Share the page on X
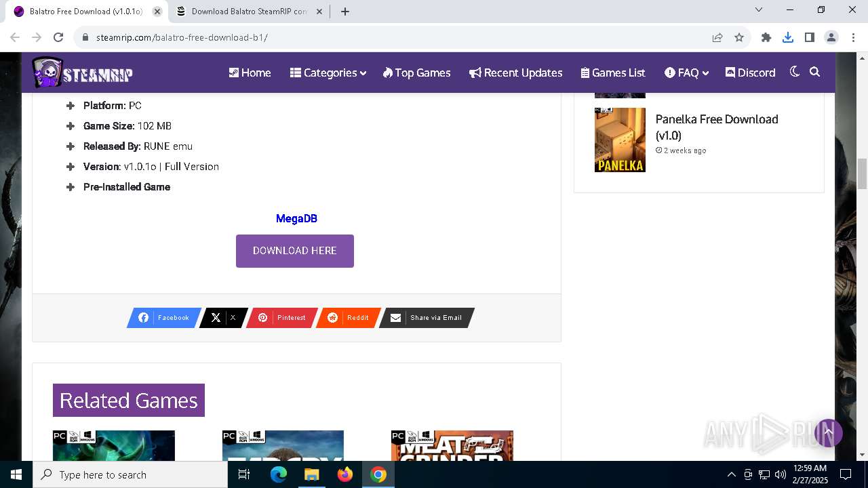Image resolution: width=868 pixels, height=488 pixels. (224, 318)
